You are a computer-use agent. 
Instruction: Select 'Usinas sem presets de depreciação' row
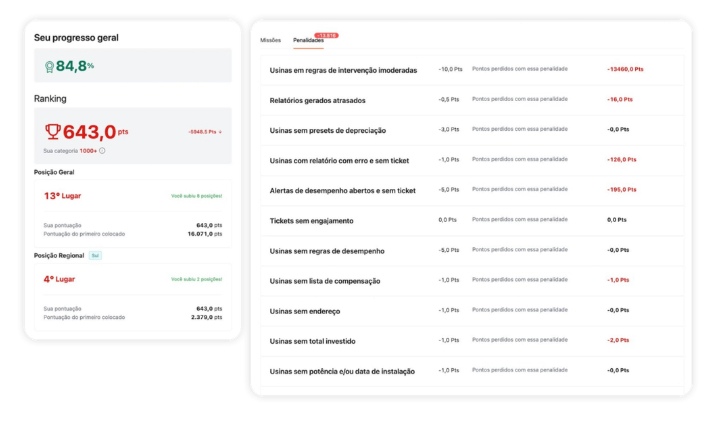coord(327,131)
